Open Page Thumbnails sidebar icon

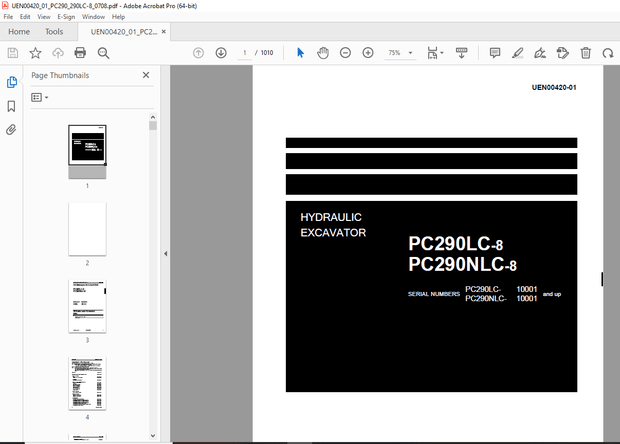[11, 82]
